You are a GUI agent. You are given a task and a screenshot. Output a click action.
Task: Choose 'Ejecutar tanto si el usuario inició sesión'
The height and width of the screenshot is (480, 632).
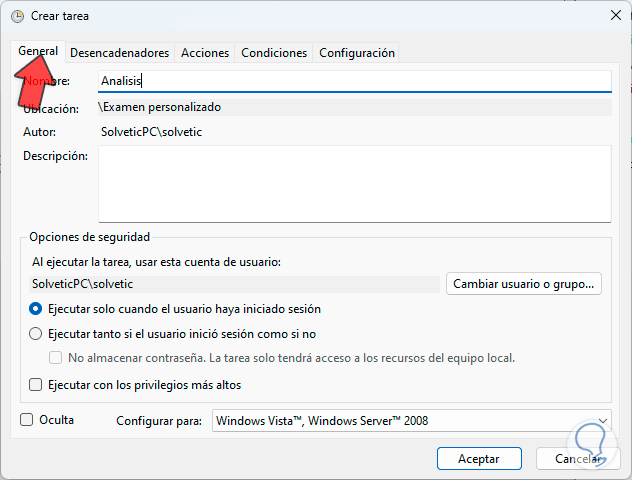tap(37, 334)
